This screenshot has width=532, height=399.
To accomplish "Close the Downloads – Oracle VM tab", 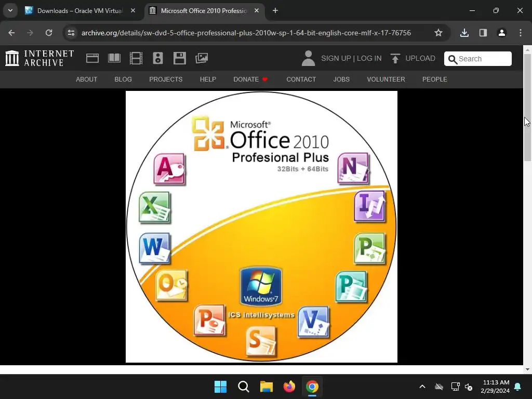I will pos(133,10).
